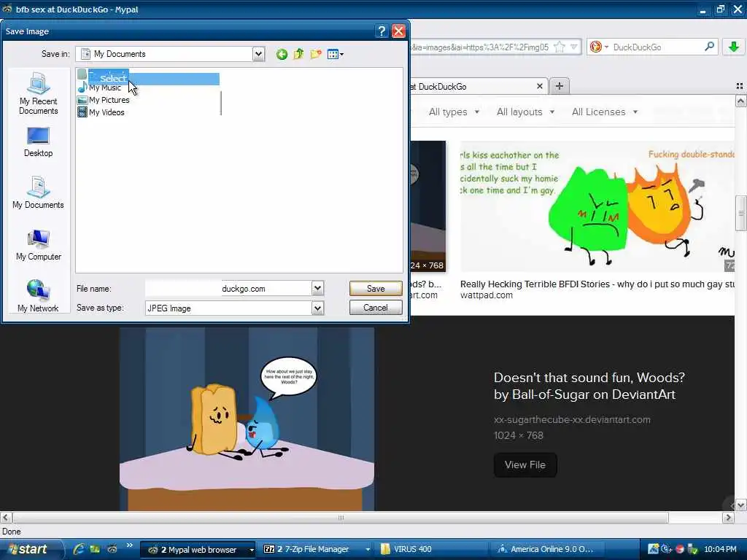747x560 pixels.
Task: Click the vertical scrollbar thumb
Action: coord(741,214)
